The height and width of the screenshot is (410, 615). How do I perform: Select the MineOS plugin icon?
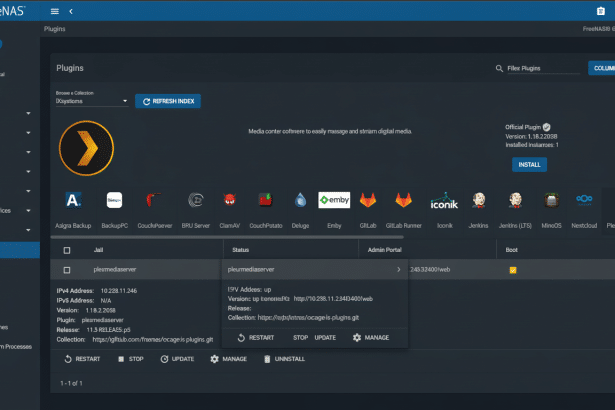551,200
